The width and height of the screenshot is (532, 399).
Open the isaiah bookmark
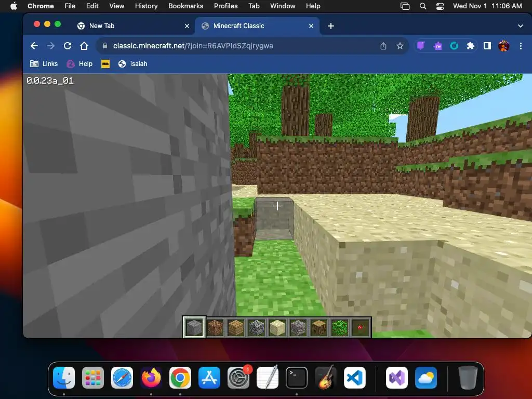tap(132, 64)
